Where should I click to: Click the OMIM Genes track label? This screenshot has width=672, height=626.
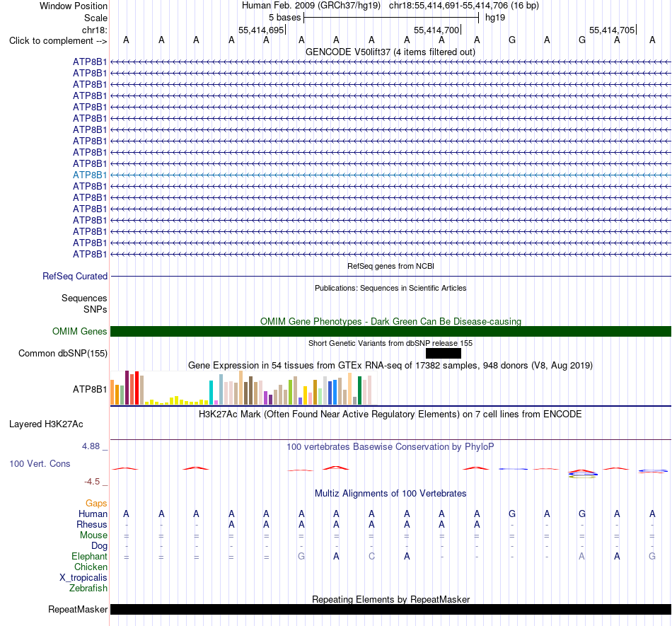(x=79, y=331)
